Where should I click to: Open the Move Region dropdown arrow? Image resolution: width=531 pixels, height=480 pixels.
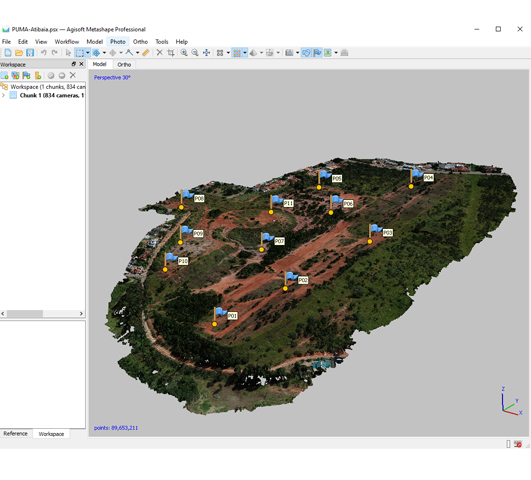tap(104, 53)
